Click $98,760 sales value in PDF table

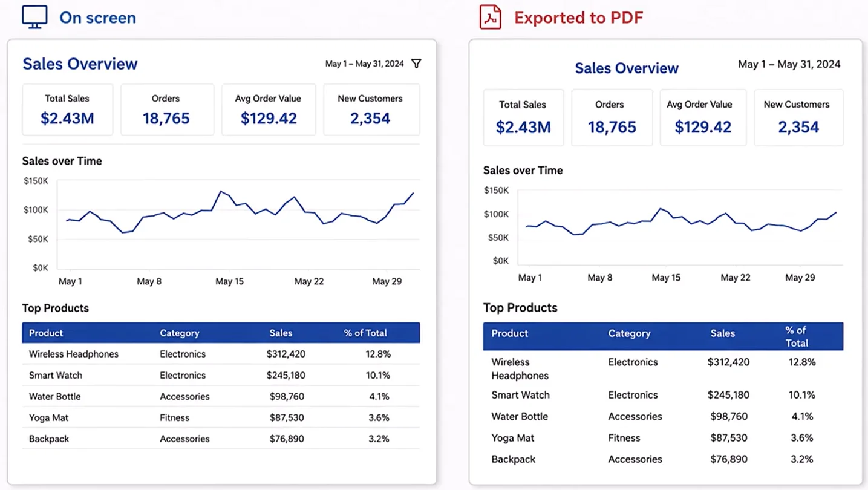[729, 416]
